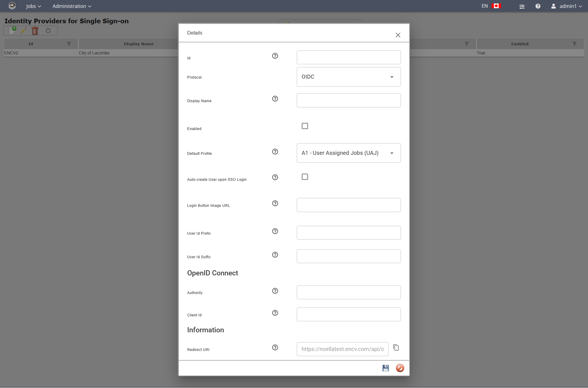
Task: Copy the Redirect URI to clipboard
Action: click(396, 347)
